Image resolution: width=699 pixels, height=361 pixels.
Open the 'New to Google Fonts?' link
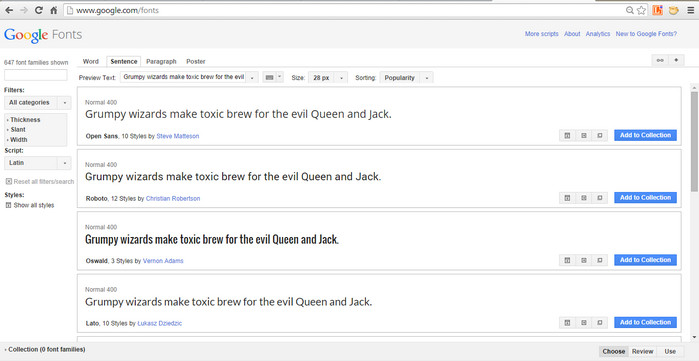point(646,34)
